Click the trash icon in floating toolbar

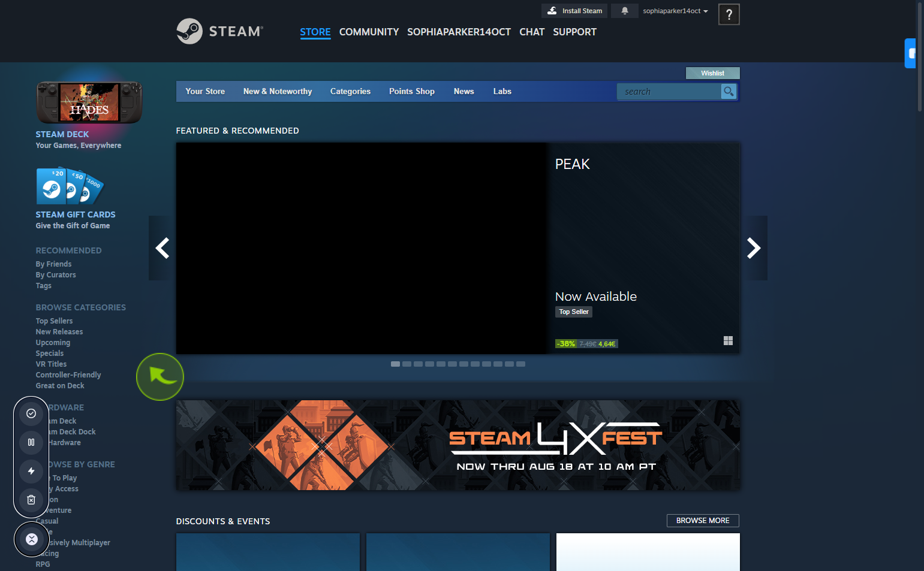click(x=31, y=500)
